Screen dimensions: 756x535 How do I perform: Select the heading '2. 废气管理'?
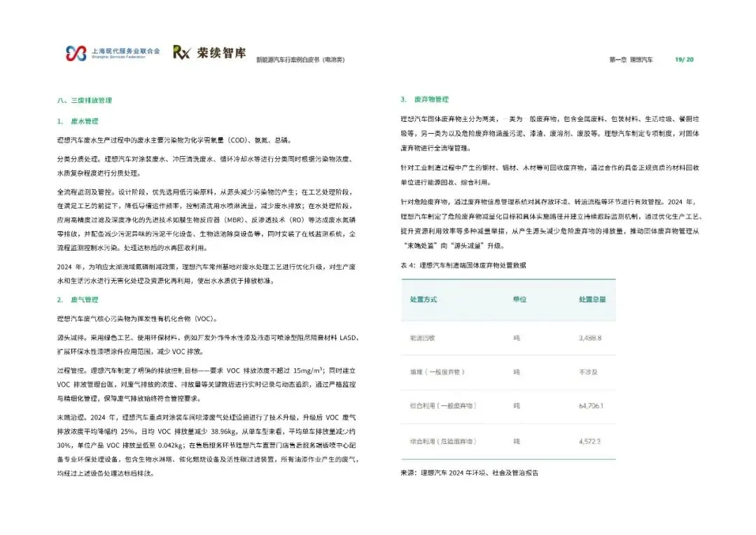78,300
